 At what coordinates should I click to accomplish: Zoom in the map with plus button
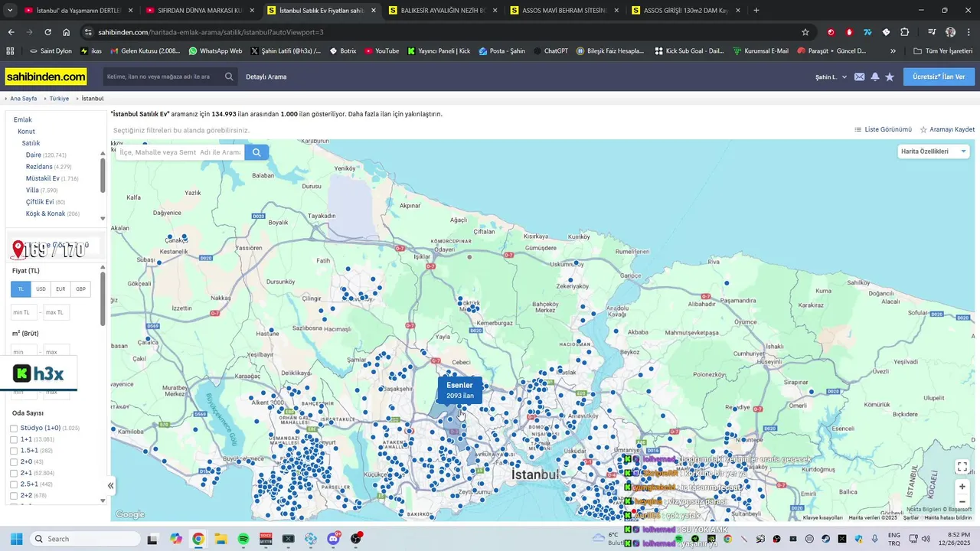(962, 486)
